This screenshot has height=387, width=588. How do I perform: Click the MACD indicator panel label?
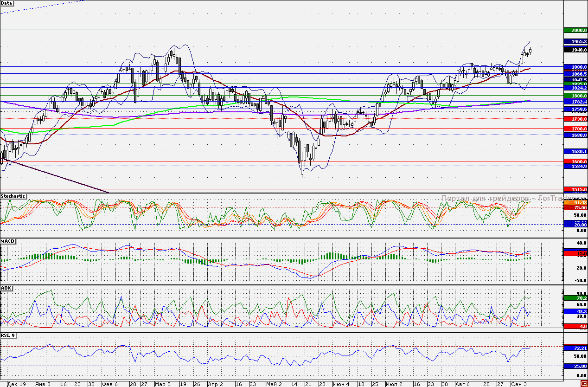(x=7, y=242)
